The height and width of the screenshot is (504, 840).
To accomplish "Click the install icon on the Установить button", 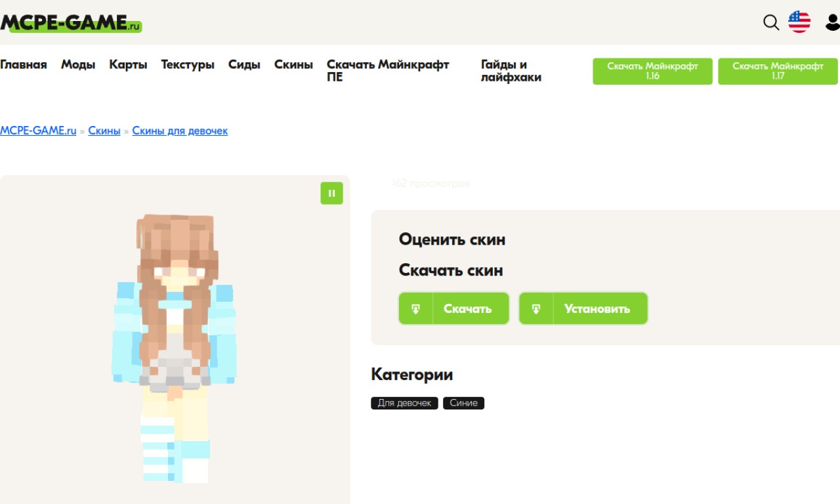I will pyautogui.click(x=536, y=308).
